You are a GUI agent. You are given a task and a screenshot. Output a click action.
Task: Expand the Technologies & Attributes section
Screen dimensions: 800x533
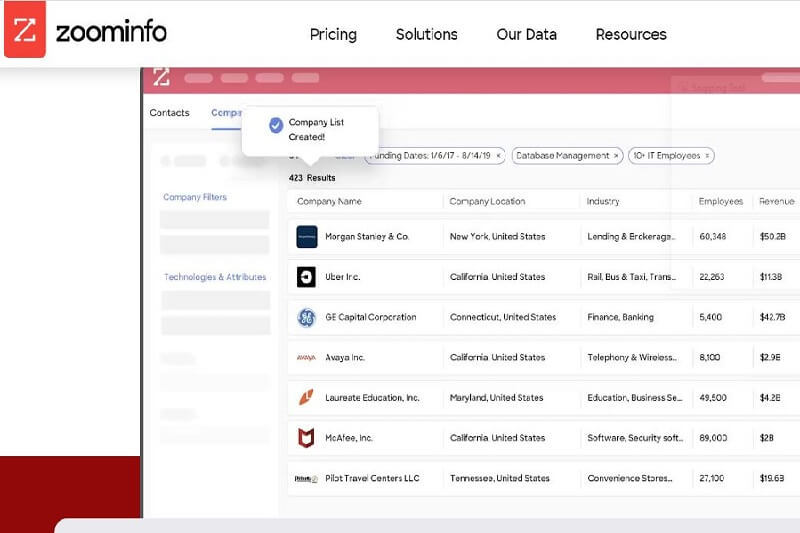click(x=215, y=277)
